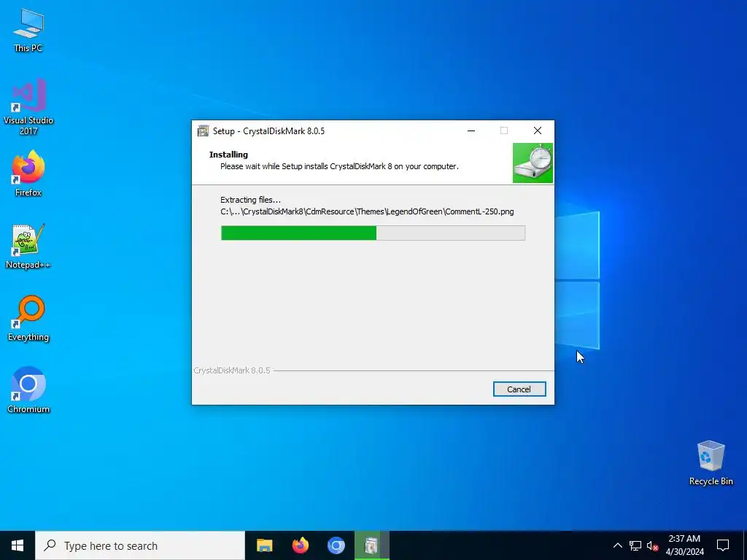Click the muted volume tray icon

point(652,545)
